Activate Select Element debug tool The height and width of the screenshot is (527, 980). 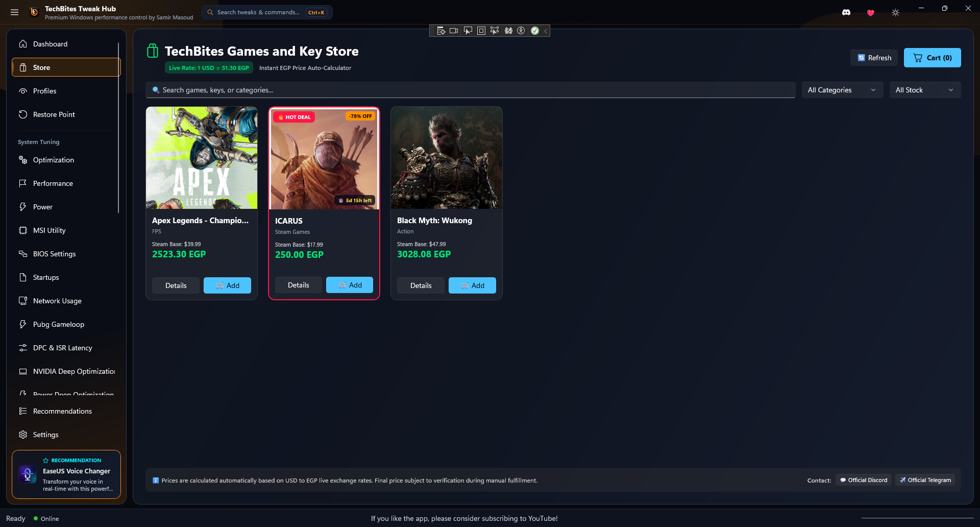tap(468, 31)
